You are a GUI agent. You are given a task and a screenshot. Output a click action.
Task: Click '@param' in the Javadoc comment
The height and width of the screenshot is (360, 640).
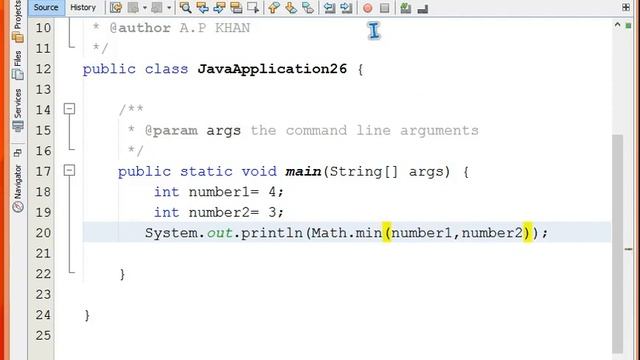pos(171,131)
